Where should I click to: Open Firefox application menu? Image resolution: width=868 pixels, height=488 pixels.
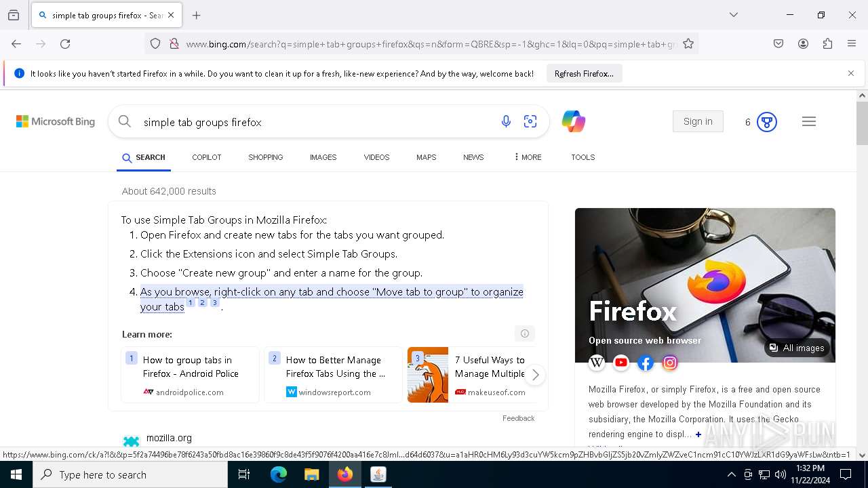coord(852,43)
